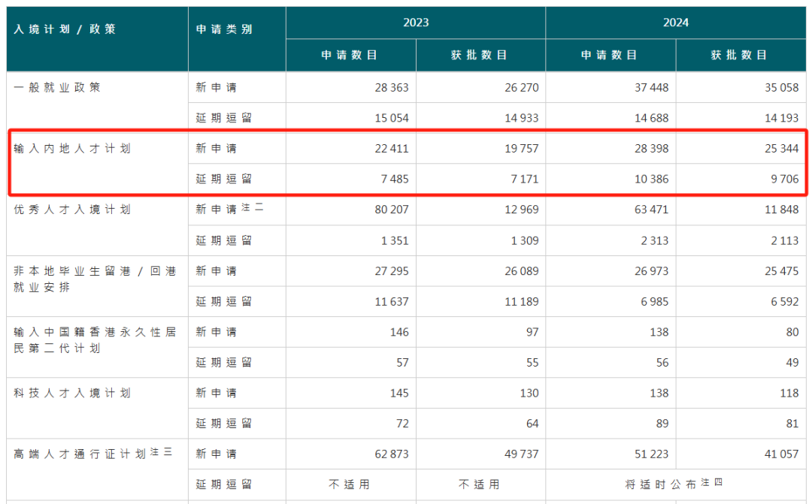Select the cell with value 25 344
The image size is (812, 504).
781,149
